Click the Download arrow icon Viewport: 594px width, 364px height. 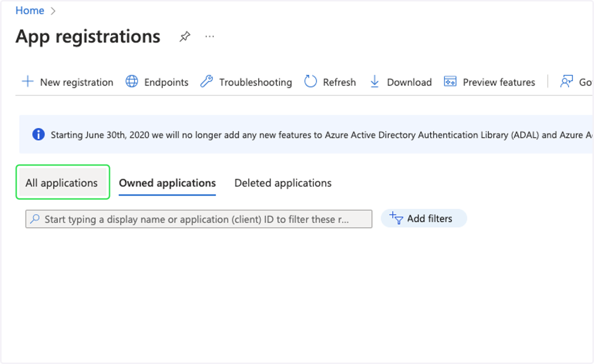[x=375, y=82]
